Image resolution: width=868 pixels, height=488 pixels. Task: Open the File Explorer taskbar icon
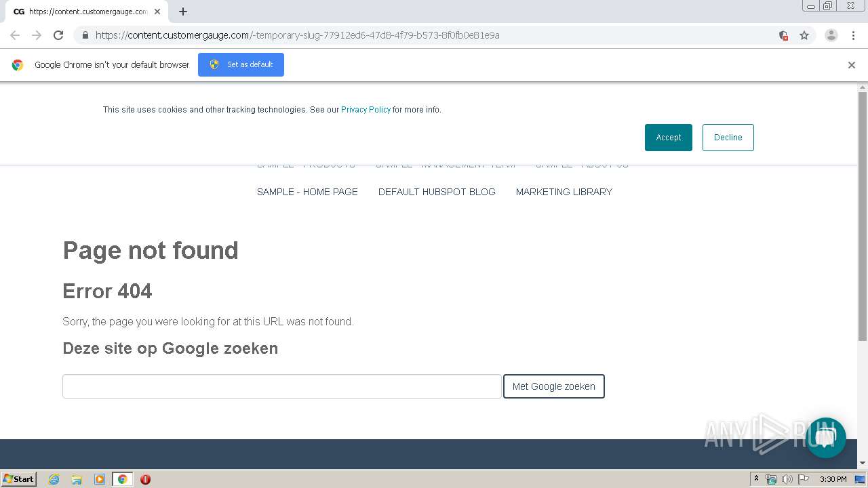(77, 479)
